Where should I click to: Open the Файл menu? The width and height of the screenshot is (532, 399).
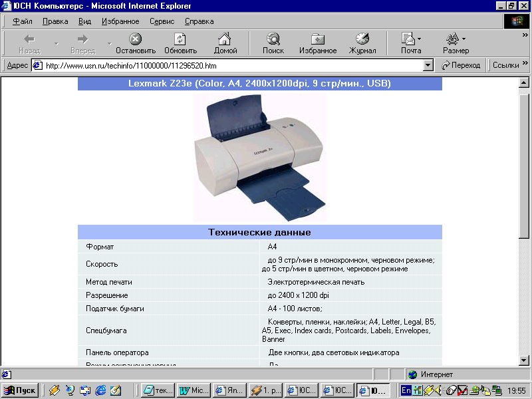pyautogui.click(x=23, y=21)
